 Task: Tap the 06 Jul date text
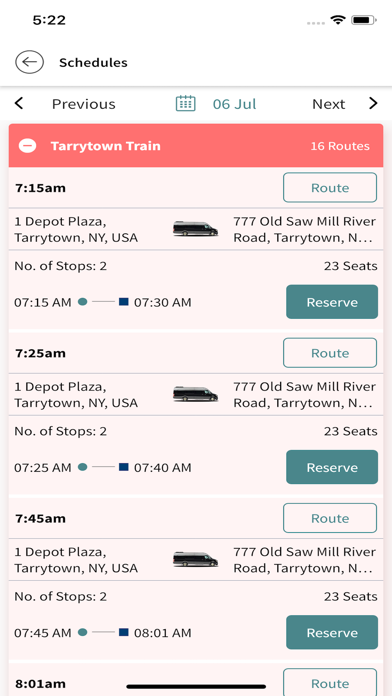tap(234, 104)
